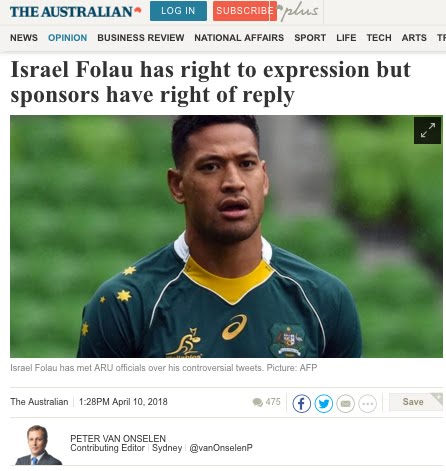Open the TECH section
446x471 pixels.
(x=379, y=38)
